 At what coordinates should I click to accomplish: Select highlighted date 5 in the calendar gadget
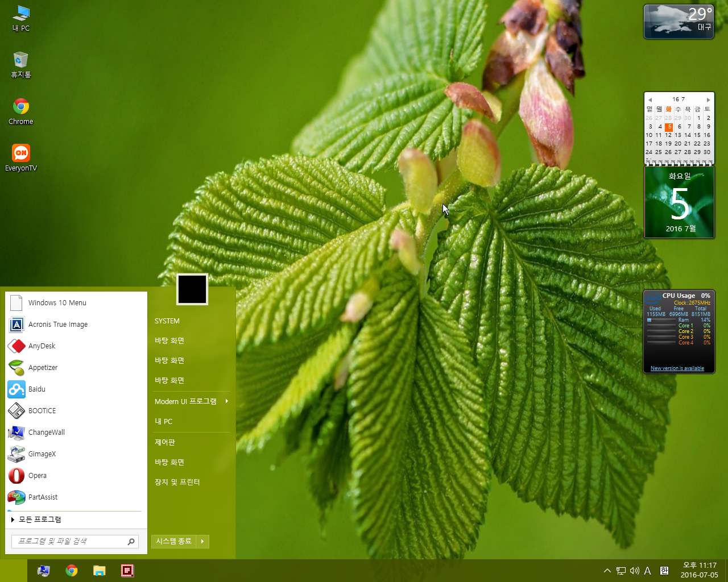coord(669,127)
